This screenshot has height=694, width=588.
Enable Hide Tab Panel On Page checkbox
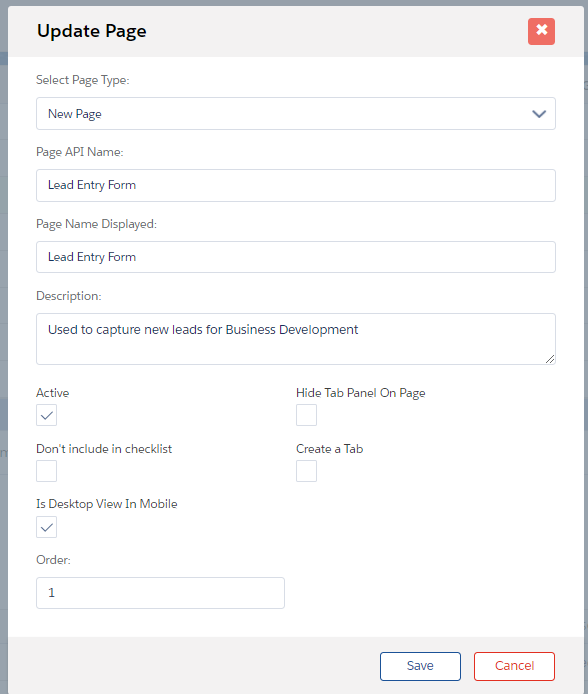306,415
